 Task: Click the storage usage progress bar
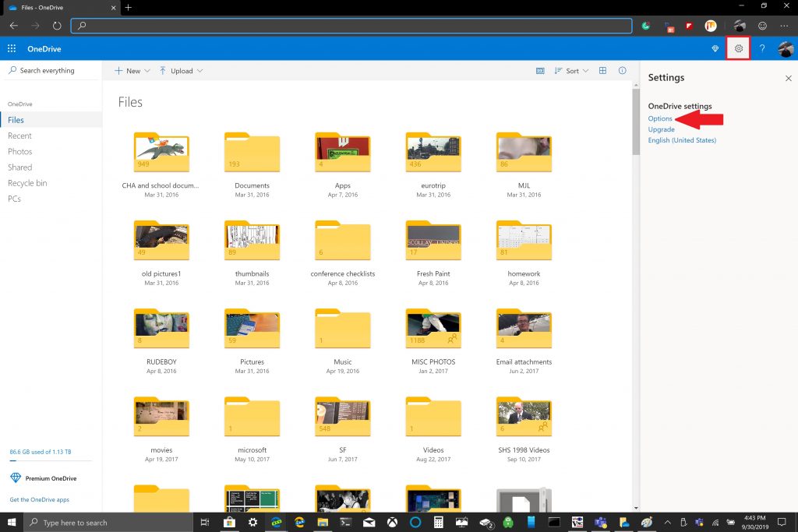(x=51, y=460)
